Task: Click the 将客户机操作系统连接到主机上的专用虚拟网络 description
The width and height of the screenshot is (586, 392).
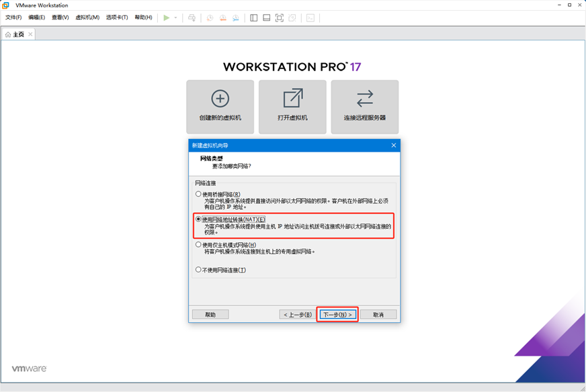Action: pyautogui.click(x=259, y=252)
